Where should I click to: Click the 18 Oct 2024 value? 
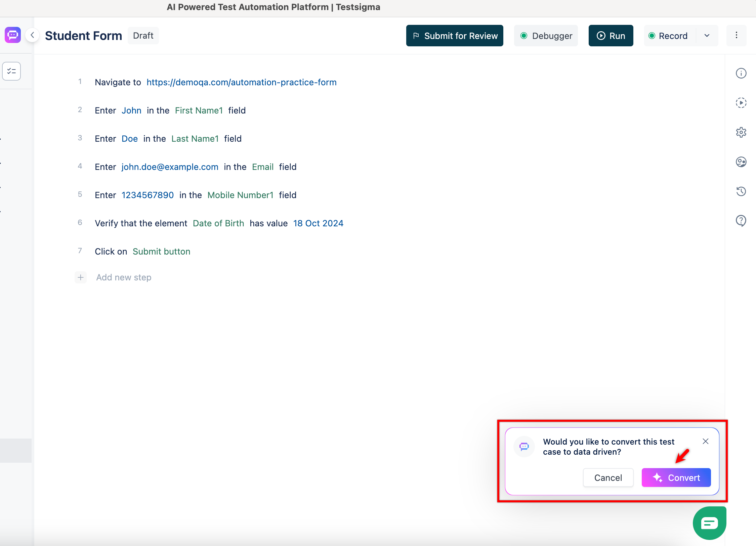[318, 223]
